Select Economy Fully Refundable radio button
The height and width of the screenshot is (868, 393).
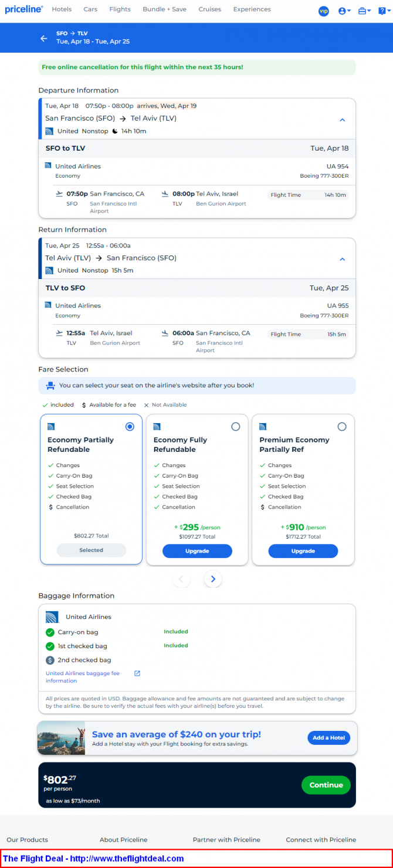point(236,427)
